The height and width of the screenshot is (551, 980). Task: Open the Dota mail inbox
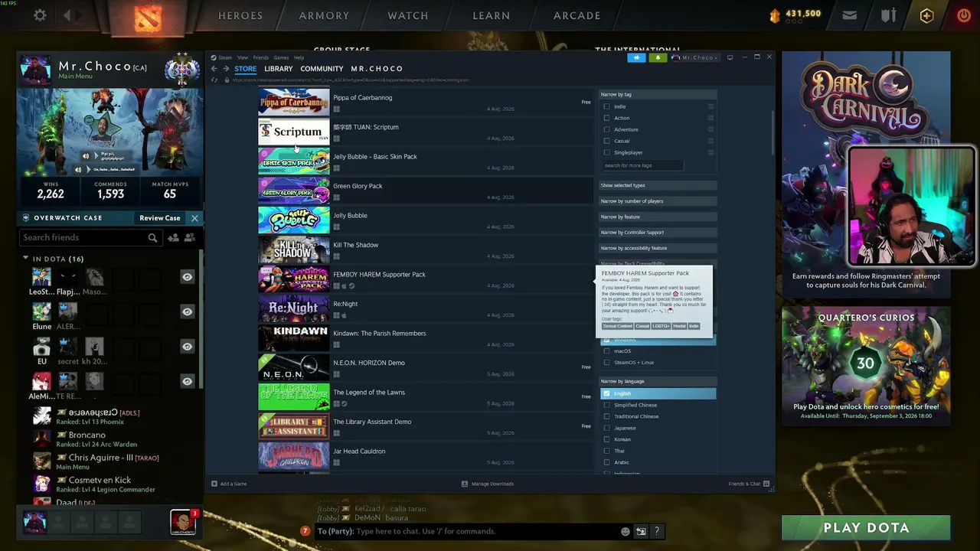(849, 15)
